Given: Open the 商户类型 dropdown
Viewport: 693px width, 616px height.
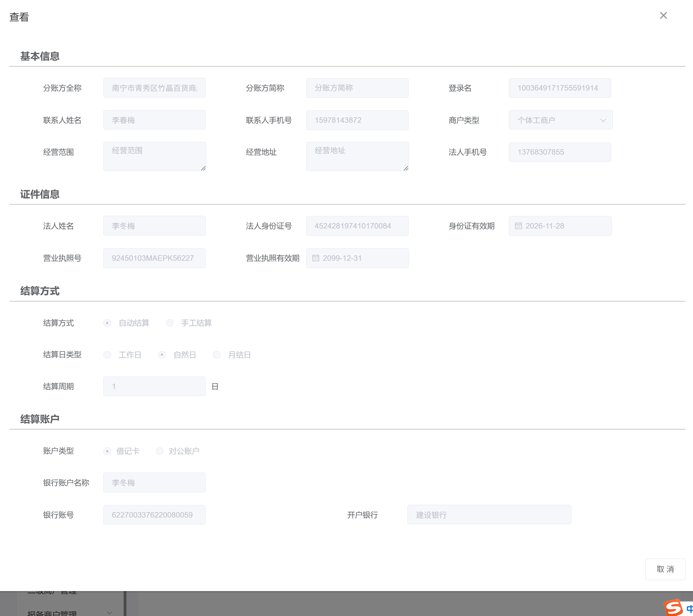Looking at the screenshot, I should pyautogui.click(x=561, y=120).
